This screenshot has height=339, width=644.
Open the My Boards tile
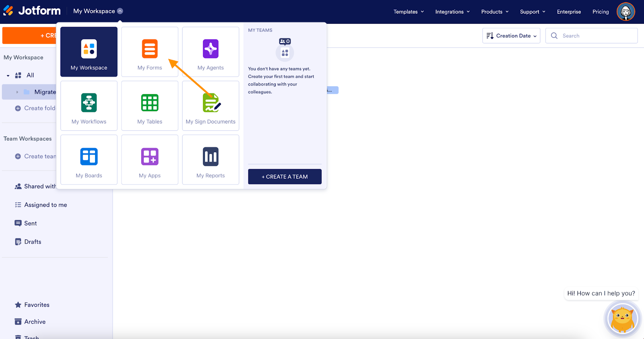[89, 160]
